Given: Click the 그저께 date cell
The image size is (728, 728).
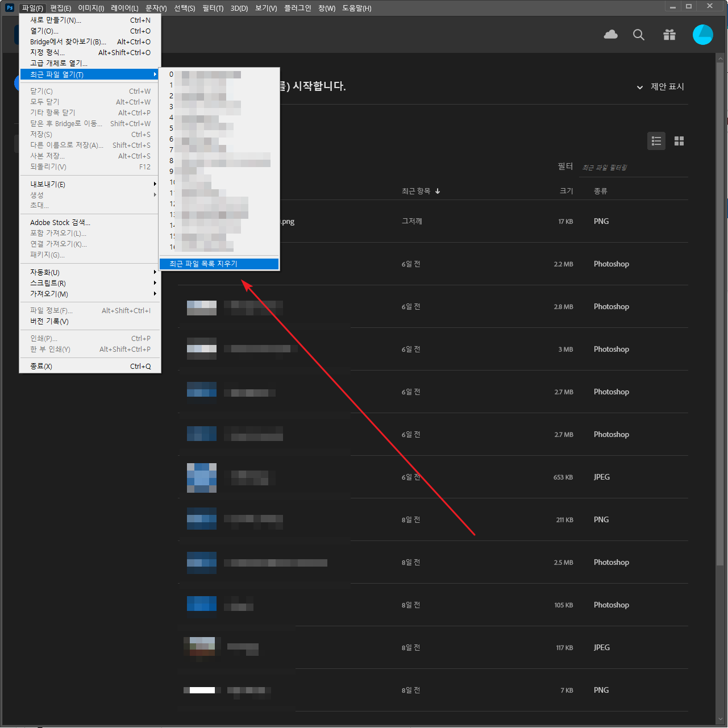Looking at the screenshot, I should click(411, 221).
